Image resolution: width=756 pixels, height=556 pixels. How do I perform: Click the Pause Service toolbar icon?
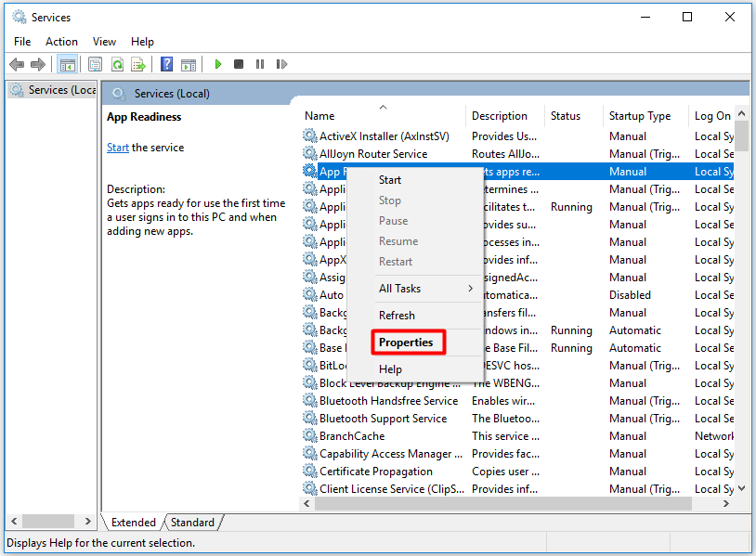(x=260, y=64)
